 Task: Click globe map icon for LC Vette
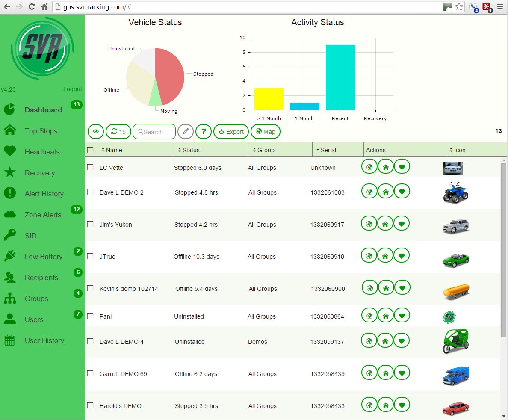[x=369, y=167]
